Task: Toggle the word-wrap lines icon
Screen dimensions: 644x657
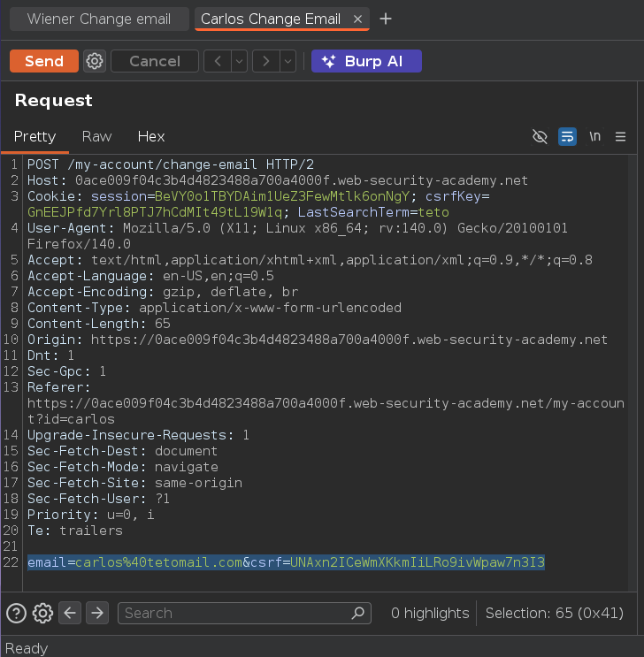Action: tap(567, 136)
